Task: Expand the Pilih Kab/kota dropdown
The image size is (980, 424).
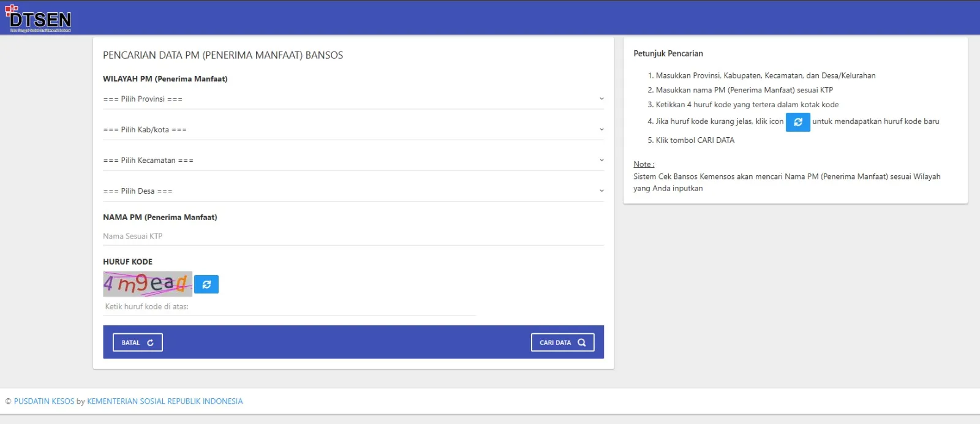Action: pyautogui.click(x=353, y=130)
